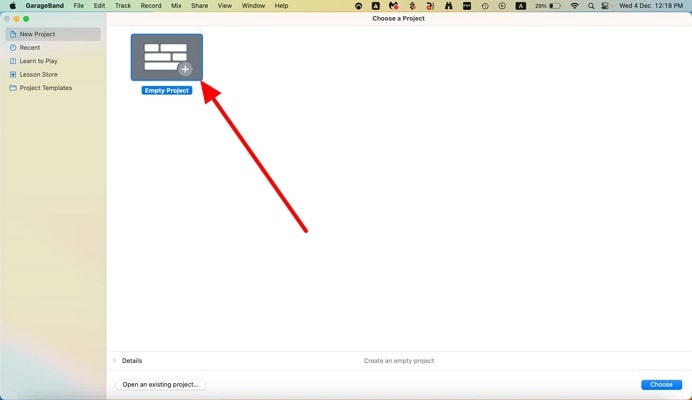Click the Learn to Play icon
Viewport: 692px width, 400px height.
12,61
